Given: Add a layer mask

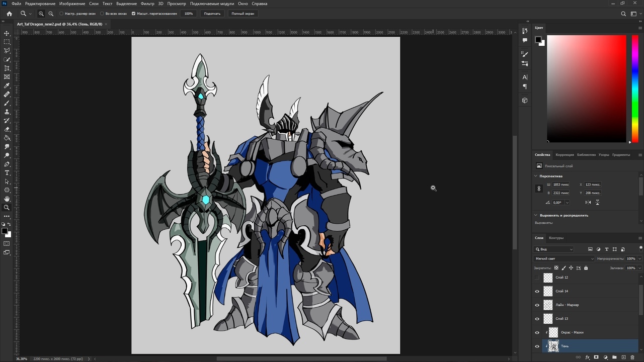Looking at the screenshot, I should tap(596, 357).
